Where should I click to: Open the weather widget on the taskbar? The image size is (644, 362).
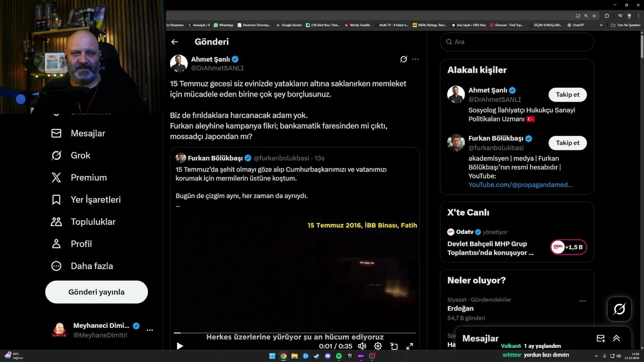point(13,355)
